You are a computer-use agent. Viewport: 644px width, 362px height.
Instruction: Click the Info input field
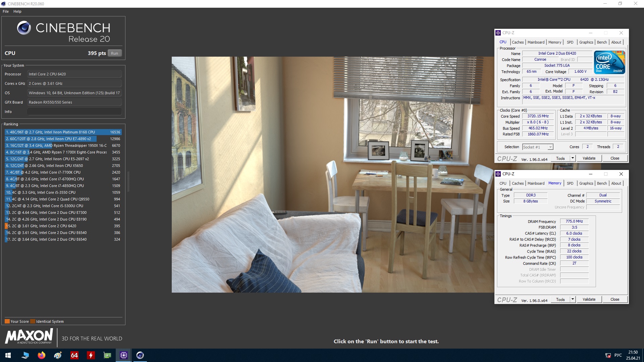(x=74, y=112)
